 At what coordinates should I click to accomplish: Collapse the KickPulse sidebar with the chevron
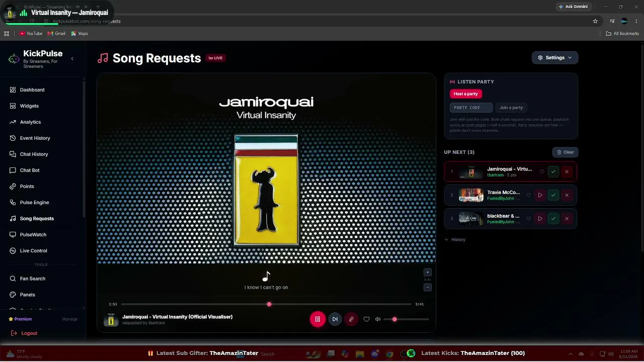pyautogui.click(x=72, y=59)
